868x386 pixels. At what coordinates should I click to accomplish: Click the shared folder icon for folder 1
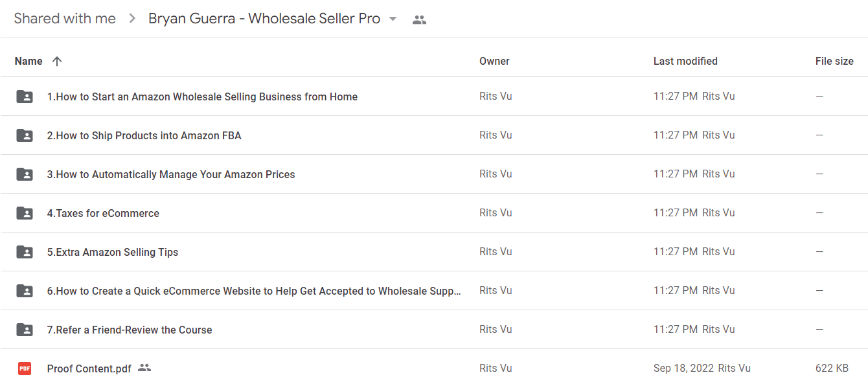(x=25, y=96)
